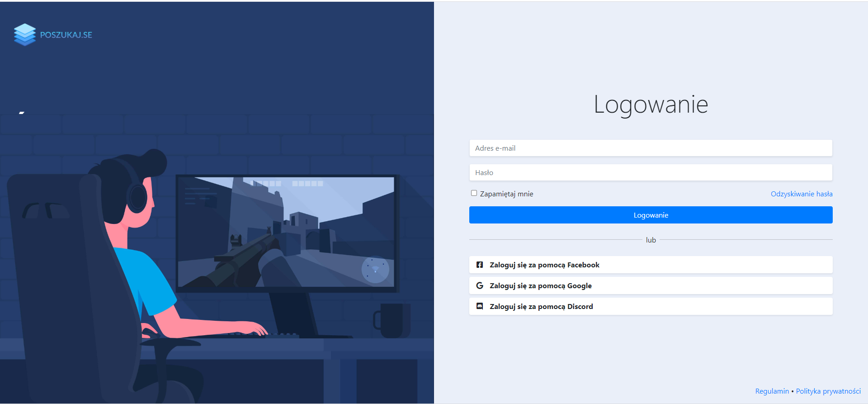Viewport: 868px width, 404px height.
Task: Open the Polityka prywatności link
Action: [x=828, y=391]
